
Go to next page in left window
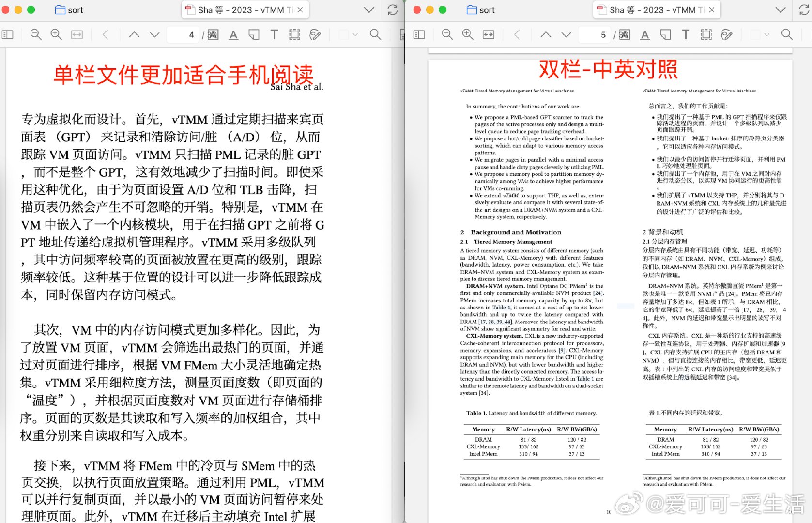click(154, 34)
